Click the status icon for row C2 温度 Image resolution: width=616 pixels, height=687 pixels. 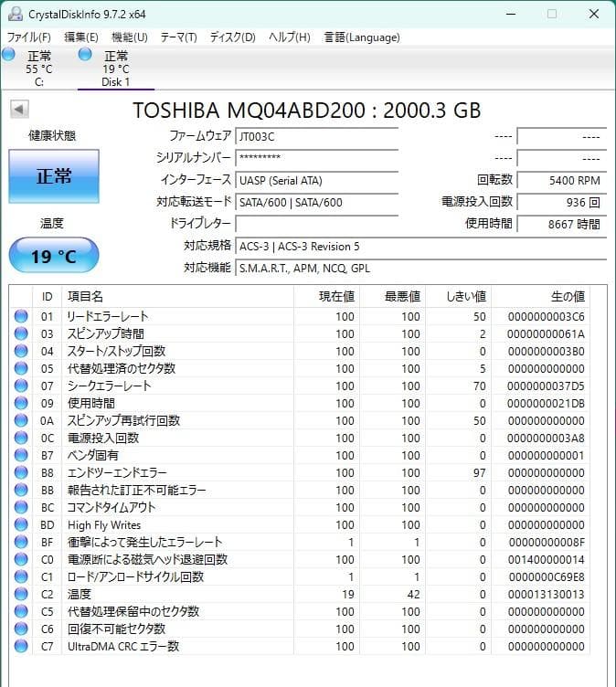coord(21,594)
